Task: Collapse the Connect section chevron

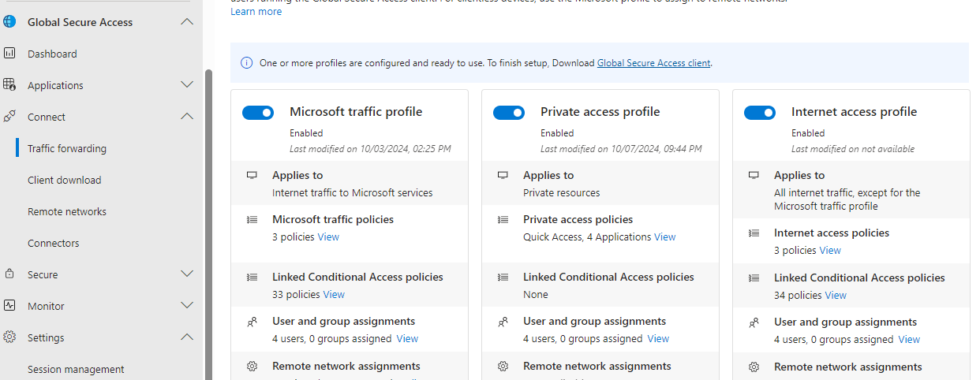Action: pyautogui.click(x=187, y=117)
